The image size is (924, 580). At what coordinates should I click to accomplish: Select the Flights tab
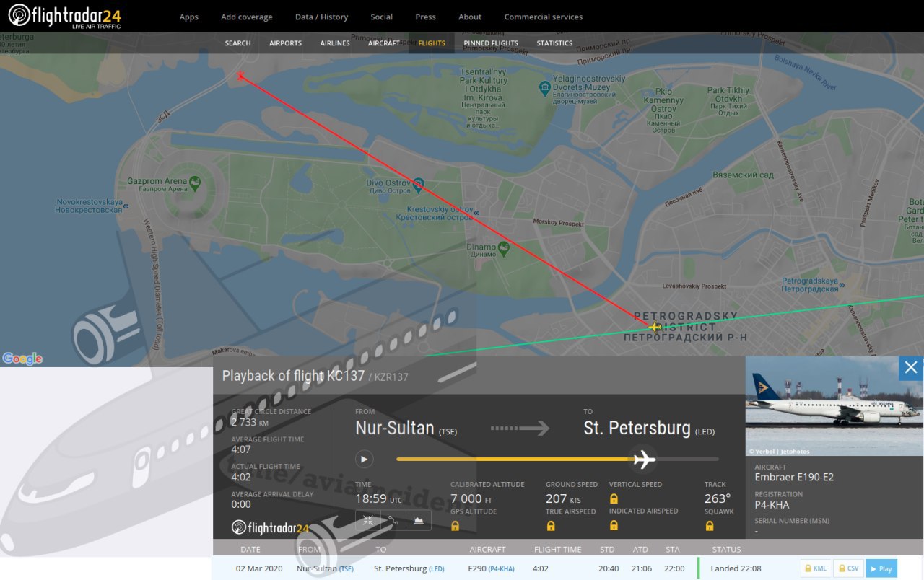point(432,43)
